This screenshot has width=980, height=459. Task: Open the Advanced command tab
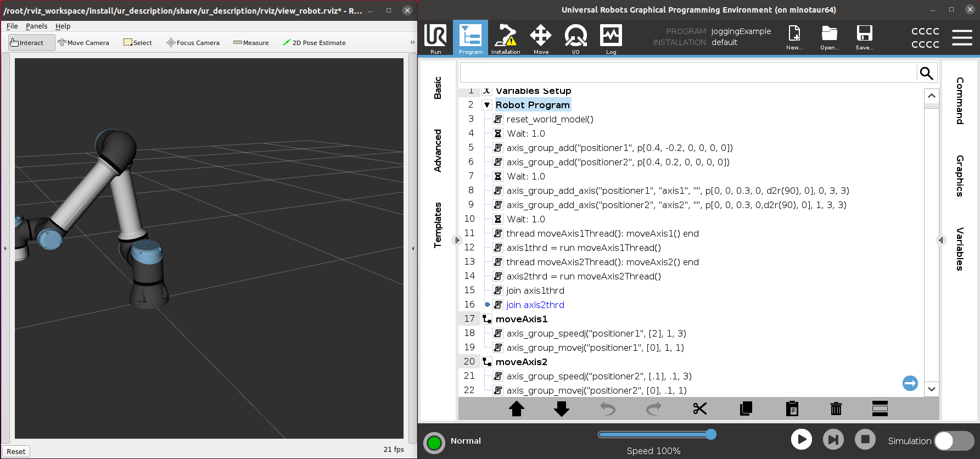[438, 151]
